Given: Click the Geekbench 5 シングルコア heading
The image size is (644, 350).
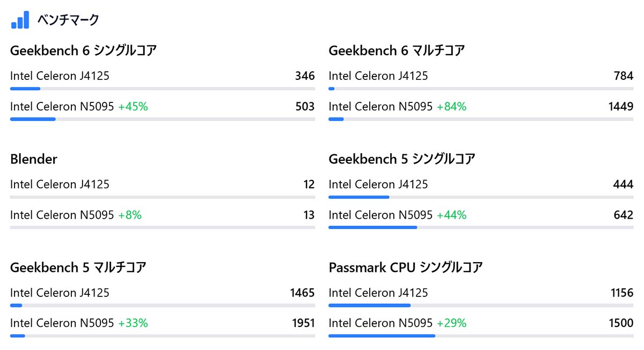Looking at the screenshot, I should pos(402,159).
